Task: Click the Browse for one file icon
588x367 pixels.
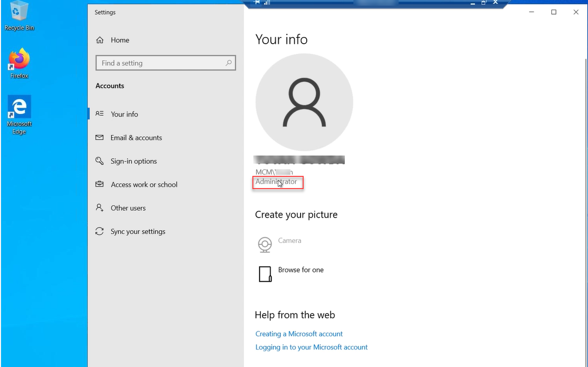Action: click(265, 274)
